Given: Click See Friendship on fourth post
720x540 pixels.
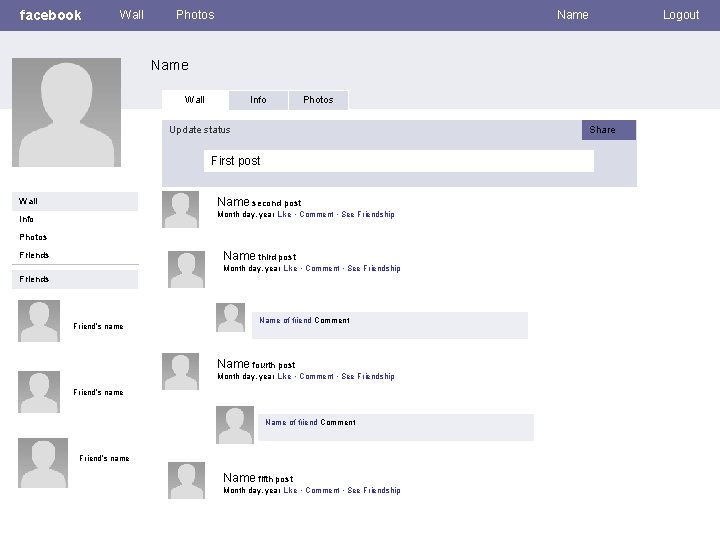Looking at the screenshot, I should point(368,377).
